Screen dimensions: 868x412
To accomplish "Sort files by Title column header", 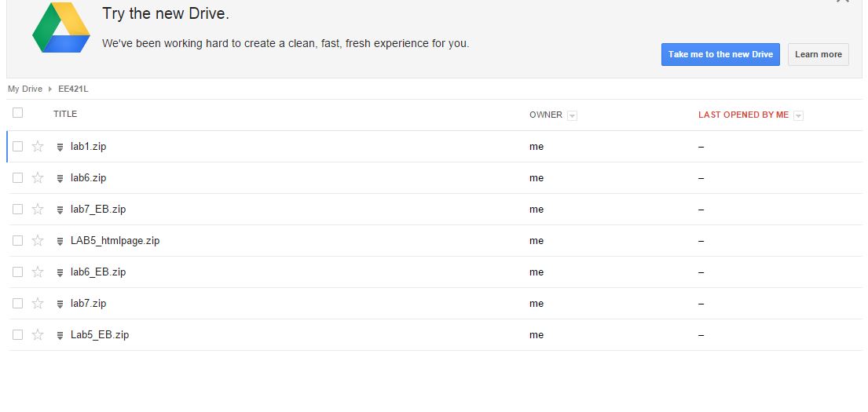I will tap(65, 114).
